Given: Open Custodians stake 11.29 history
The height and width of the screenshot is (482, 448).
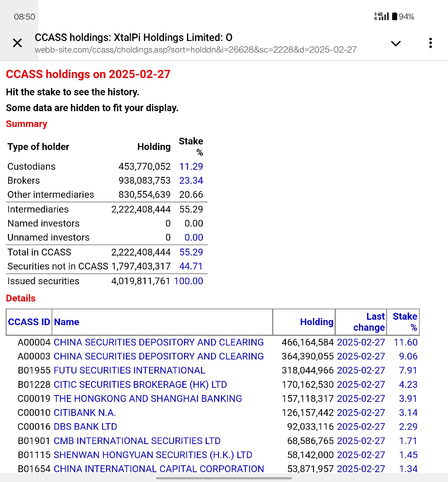Looking at the screenshot, I should tap(191, 166).
